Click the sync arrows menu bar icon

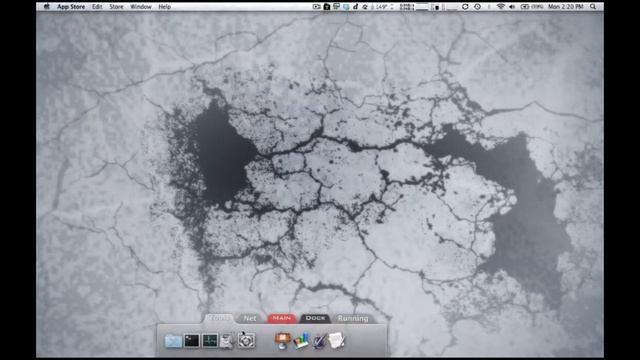tap(465, 7)
